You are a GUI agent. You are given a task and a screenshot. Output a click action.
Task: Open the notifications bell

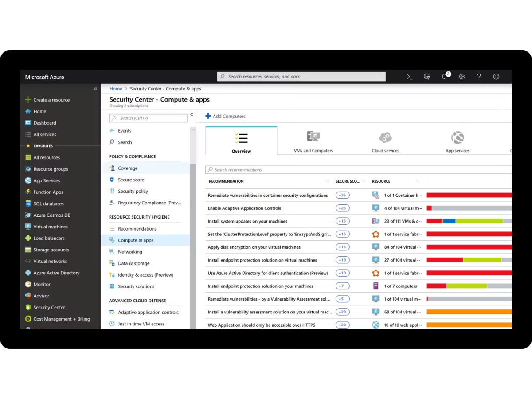[445, 77]
